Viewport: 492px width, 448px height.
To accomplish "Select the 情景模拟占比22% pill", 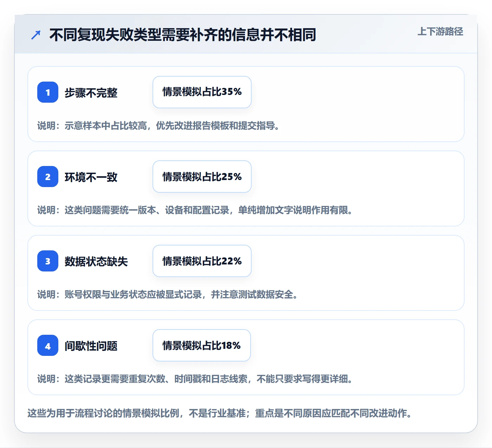I will 202,261.
